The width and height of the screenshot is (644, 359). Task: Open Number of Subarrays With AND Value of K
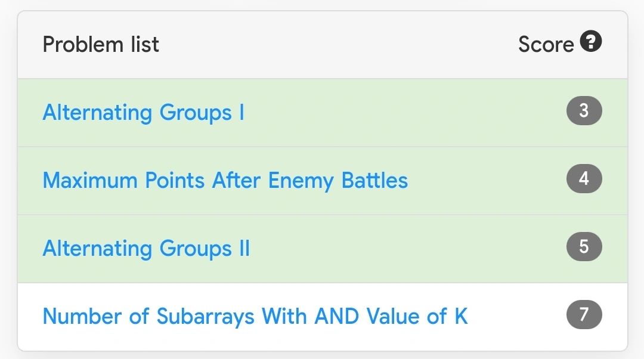(255, 316)
